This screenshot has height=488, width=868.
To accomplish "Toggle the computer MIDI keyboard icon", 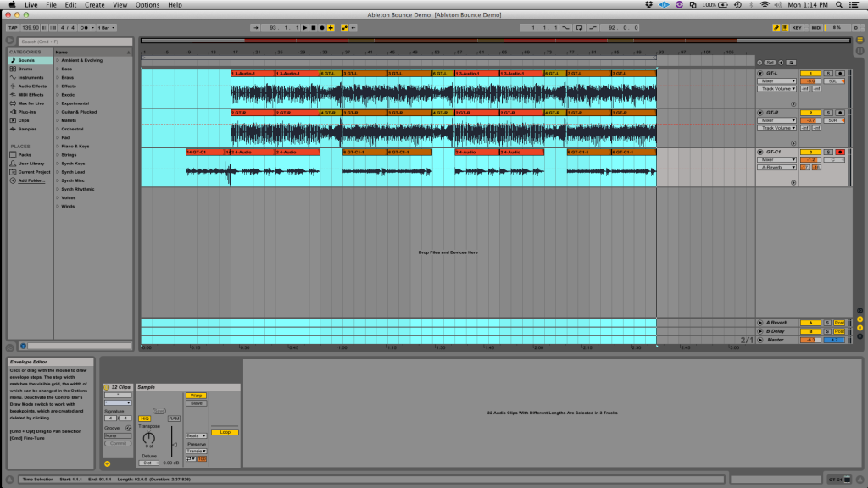I will [x=785, y=28].
